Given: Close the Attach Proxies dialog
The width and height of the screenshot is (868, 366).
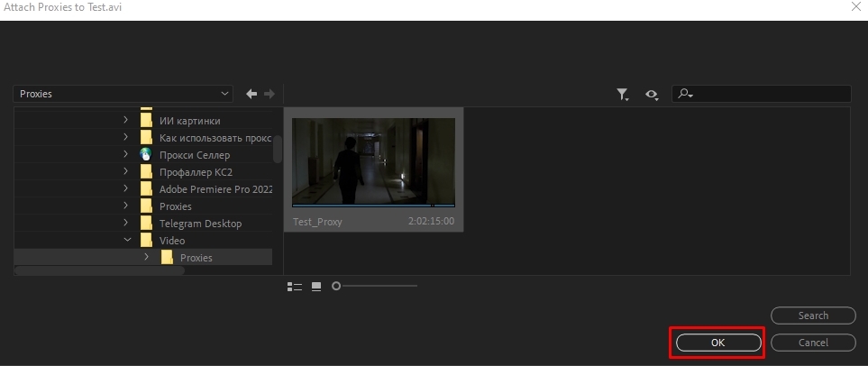Looking at the screenshot, I should pos(854,7).
